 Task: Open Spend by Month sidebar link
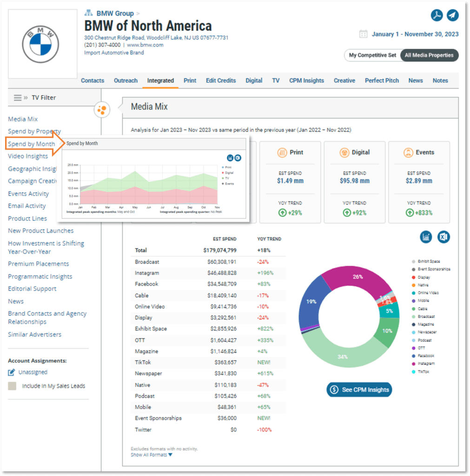pos(31,144)
